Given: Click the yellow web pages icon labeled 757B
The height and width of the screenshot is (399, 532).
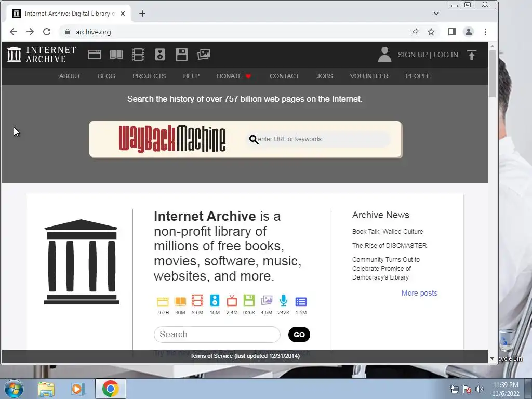Looking at the screenshot, I should click(x=163, y=301).
